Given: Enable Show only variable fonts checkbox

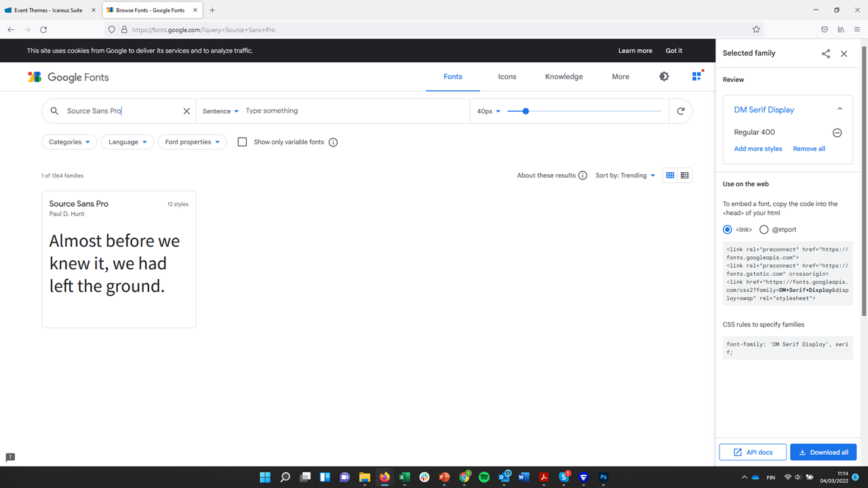Looking at the screenshot, I should click(242, 142).
